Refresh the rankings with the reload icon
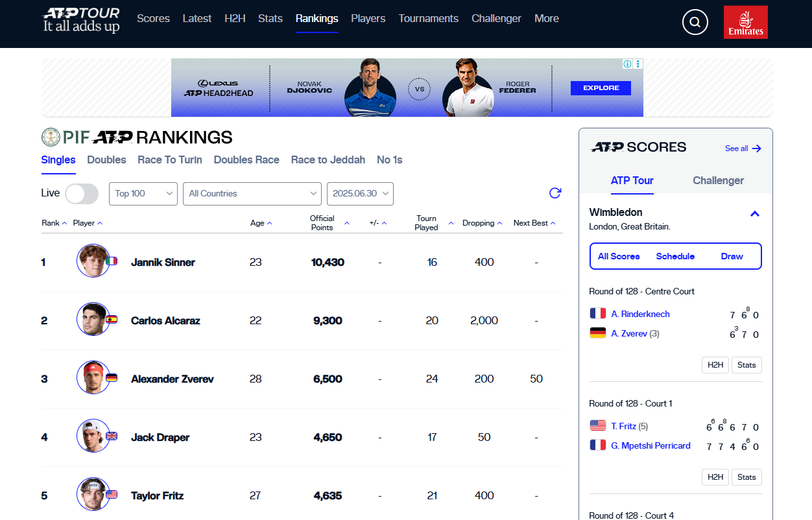The image size is (812, 520). click(x=555, y=193)
